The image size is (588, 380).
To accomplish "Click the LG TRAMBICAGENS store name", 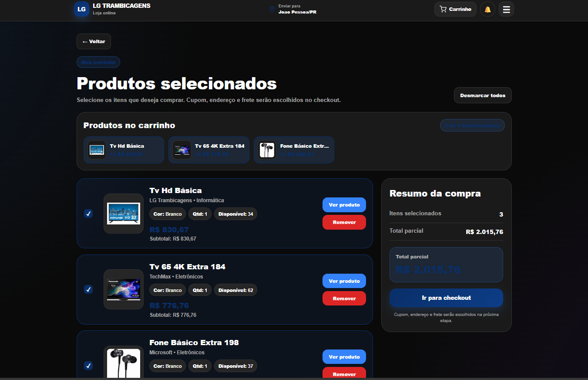I will coord(121,6).
